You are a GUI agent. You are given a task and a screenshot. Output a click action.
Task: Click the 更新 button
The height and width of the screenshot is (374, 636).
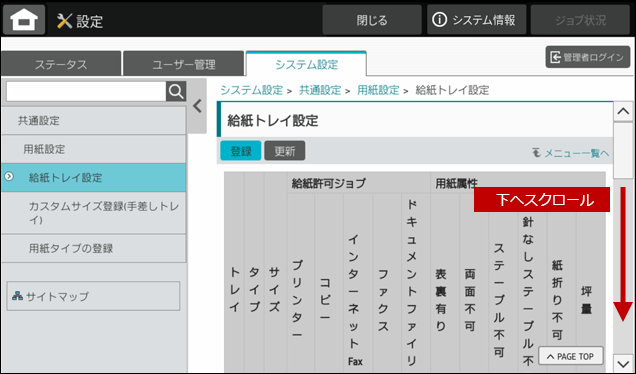[x=285, y=151]
